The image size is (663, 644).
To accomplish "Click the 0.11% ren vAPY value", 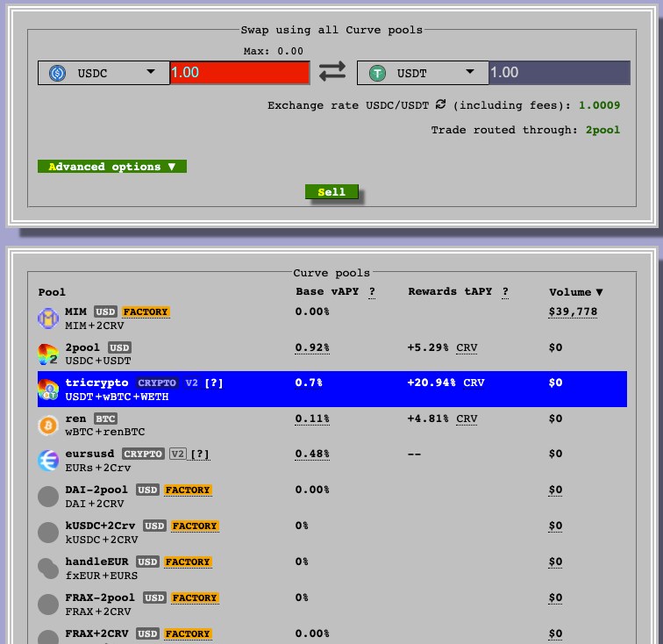I will pos(312,419).
